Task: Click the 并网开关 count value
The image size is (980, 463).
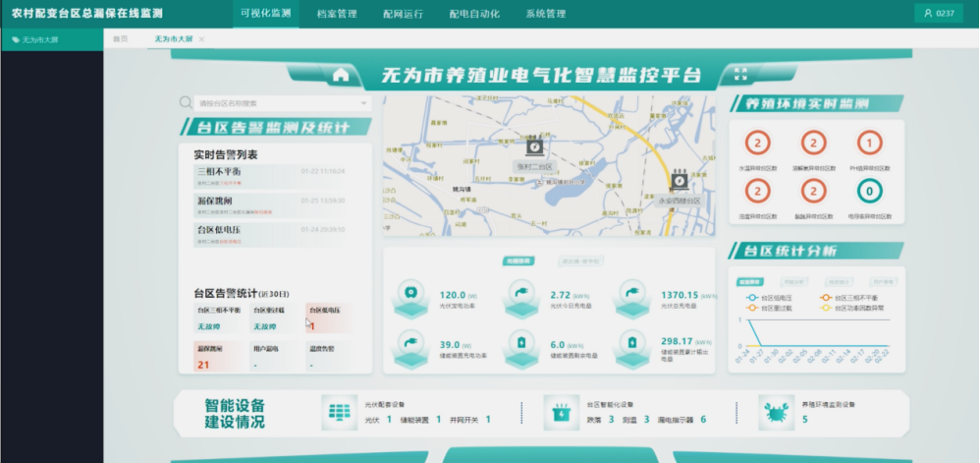Action: [488, 419]
